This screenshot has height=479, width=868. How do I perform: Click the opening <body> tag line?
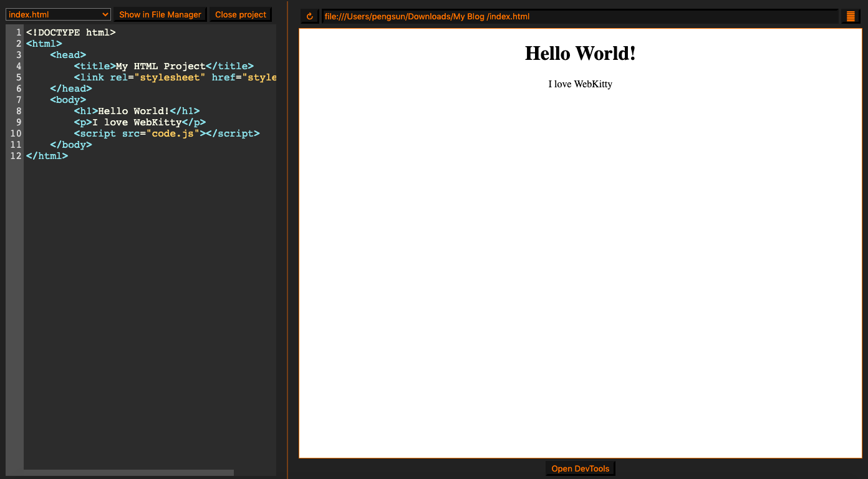point(69,100)
